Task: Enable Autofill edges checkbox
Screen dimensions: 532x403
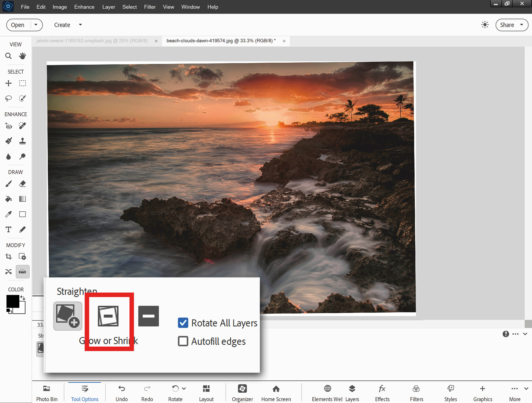Action: 183,341
